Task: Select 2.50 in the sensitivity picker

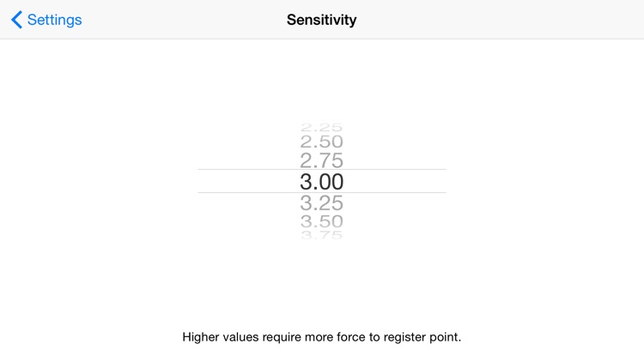Action: [321, 142]
